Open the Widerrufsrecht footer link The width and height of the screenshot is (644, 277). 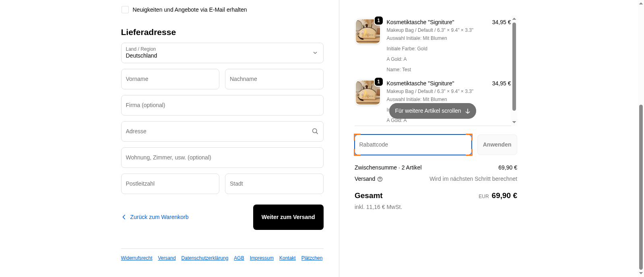point(136,258)
